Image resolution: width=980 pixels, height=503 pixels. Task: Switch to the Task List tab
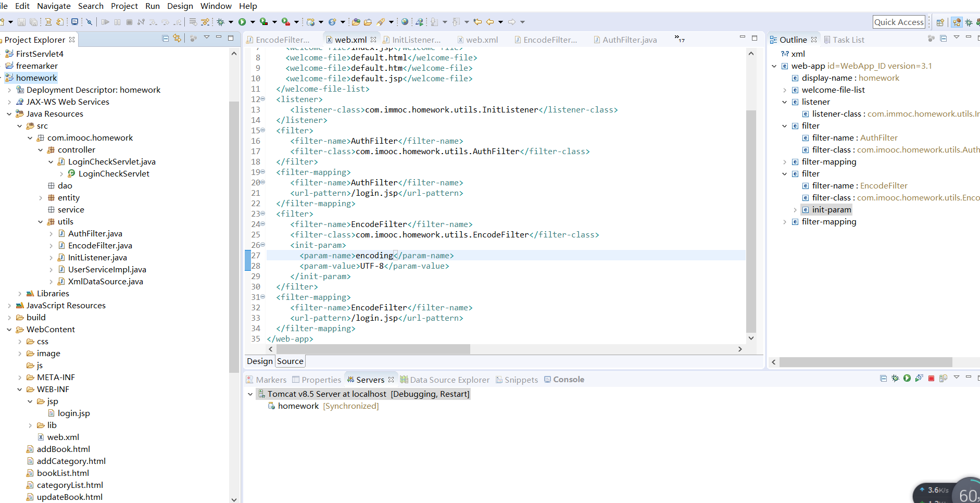click(x=844, y=40)
